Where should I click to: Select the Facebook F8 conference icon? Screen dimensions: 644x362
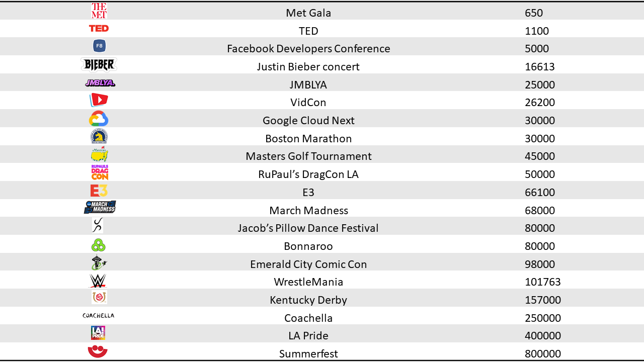[x=99, y=46]
